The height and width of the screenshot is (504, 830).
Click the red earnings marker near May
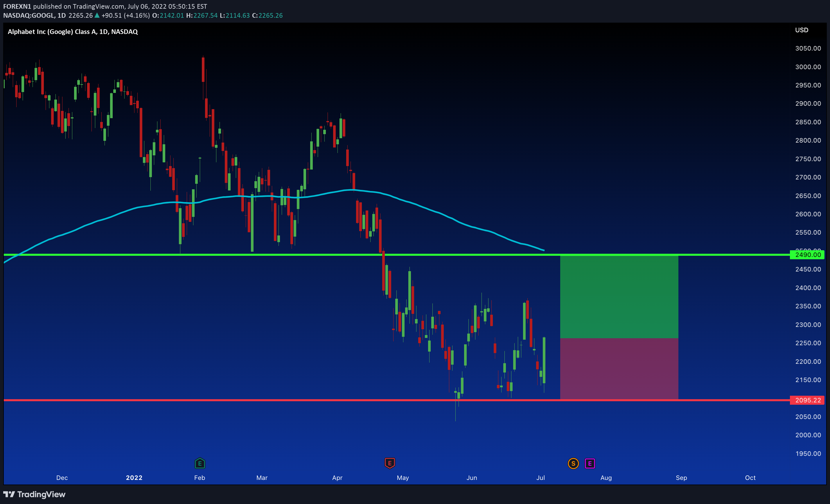tap(390, 463)
